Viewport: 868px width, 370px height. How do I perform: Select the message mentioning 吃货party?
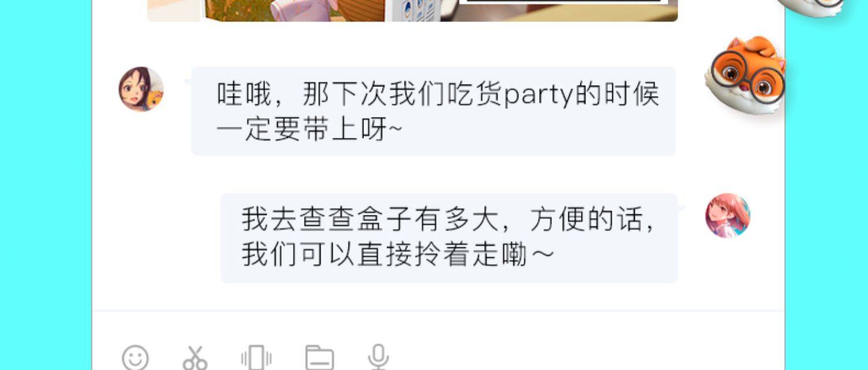pos(433,111)
